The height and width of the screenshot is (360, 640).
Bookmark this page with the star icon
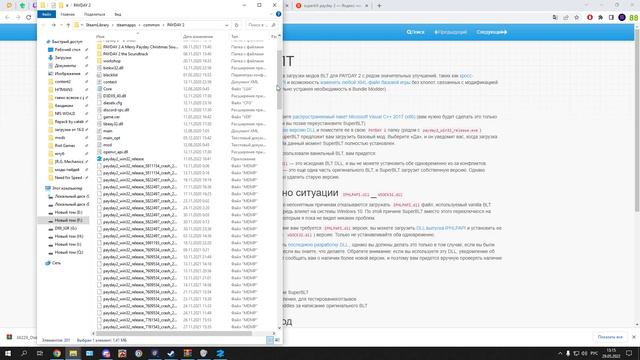pos(576,18)
